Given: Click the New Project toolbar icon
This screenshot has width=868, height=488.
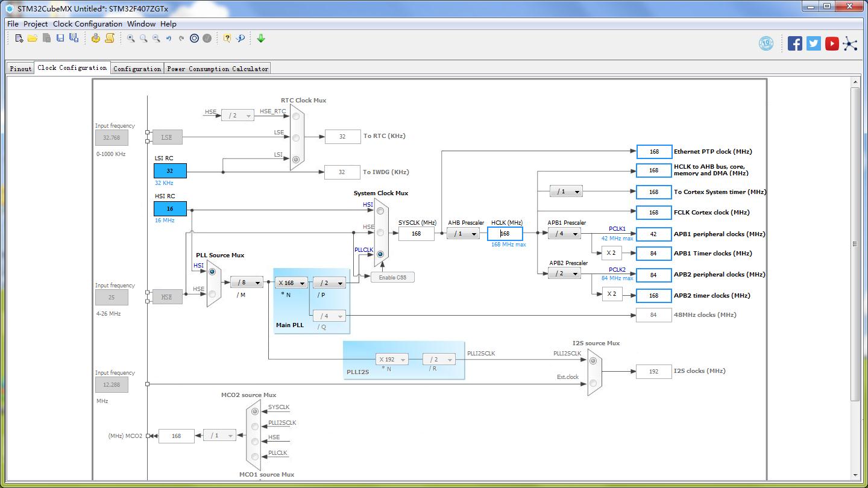Looking at the screenshot, I should tap(19, 39).
